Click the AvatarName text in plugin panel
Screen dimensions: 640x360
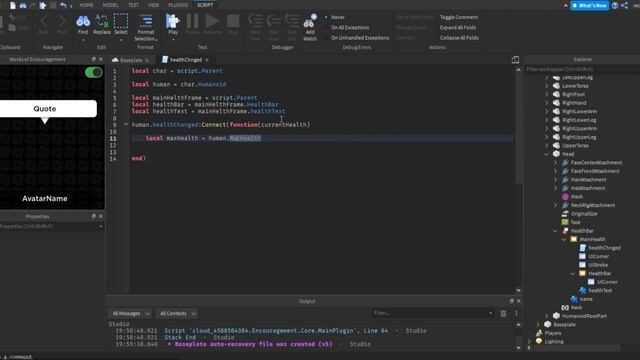pos(45,199)
